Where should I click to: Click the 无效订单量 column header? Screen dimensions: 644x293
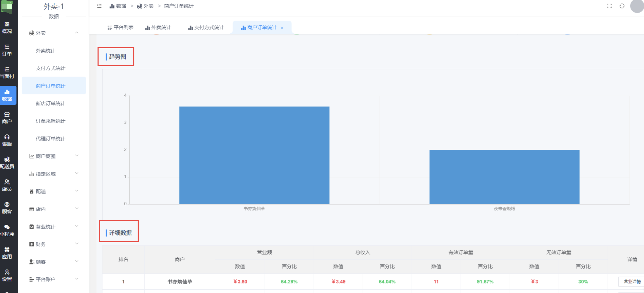pos(559,252)
